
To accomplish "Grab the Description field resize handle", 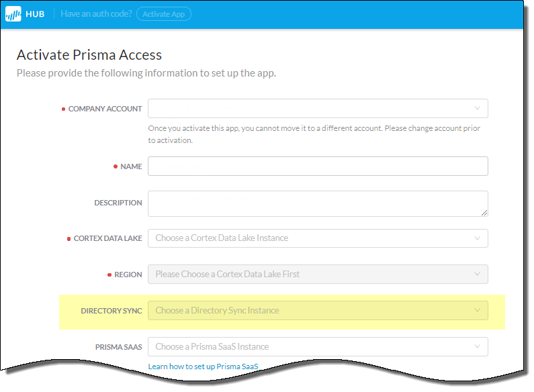I will pos(484,213).
